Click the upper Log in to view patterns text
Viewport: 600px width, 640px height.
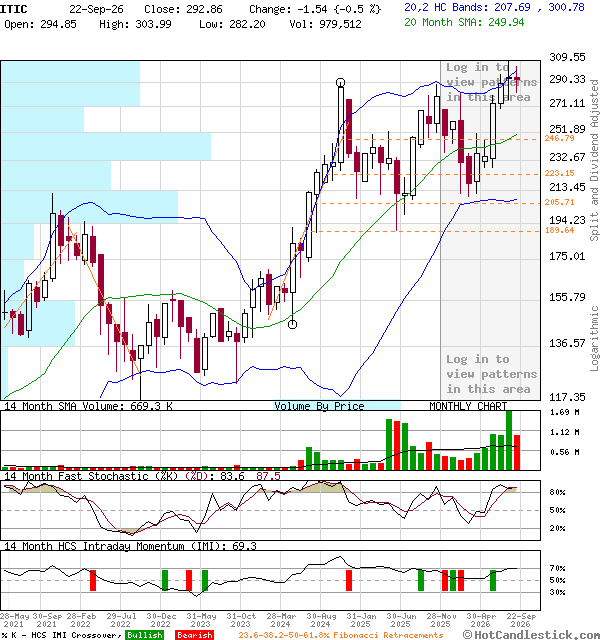click(x=491, y=82)
